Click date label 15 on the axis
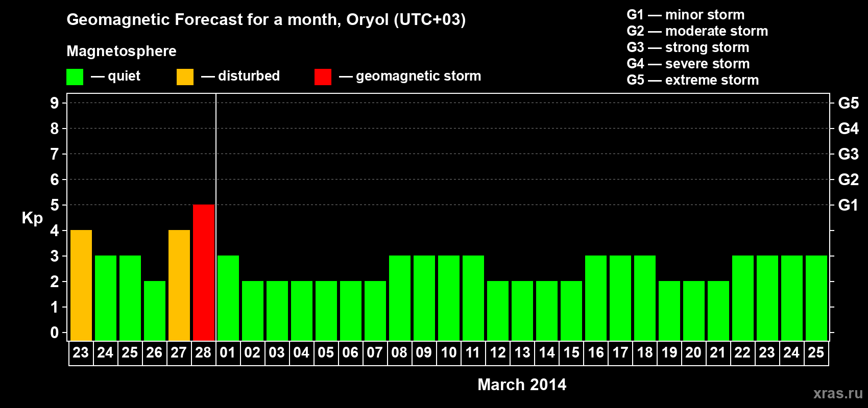This screenshot has width=868, height=408. pos(571,353)
